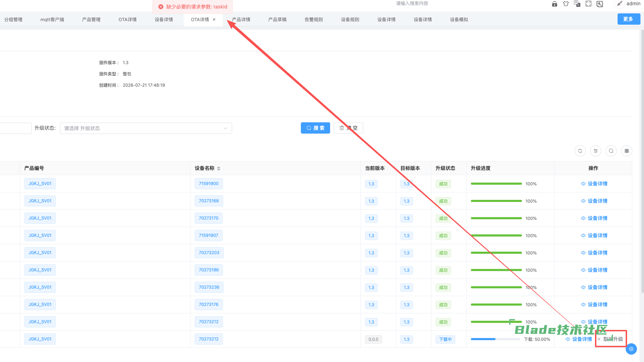Click the lock screen icon
Image resolution: width=644 pixels, height=362 pixels.
pyautogui.click(x=554, y=4)
